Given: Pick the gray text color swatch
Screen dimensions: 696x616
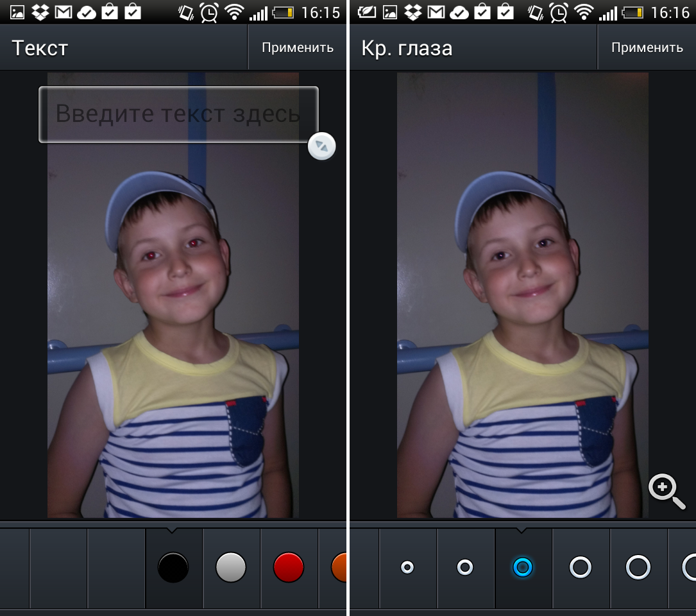Looking at the screenshot, I should 231,567.
